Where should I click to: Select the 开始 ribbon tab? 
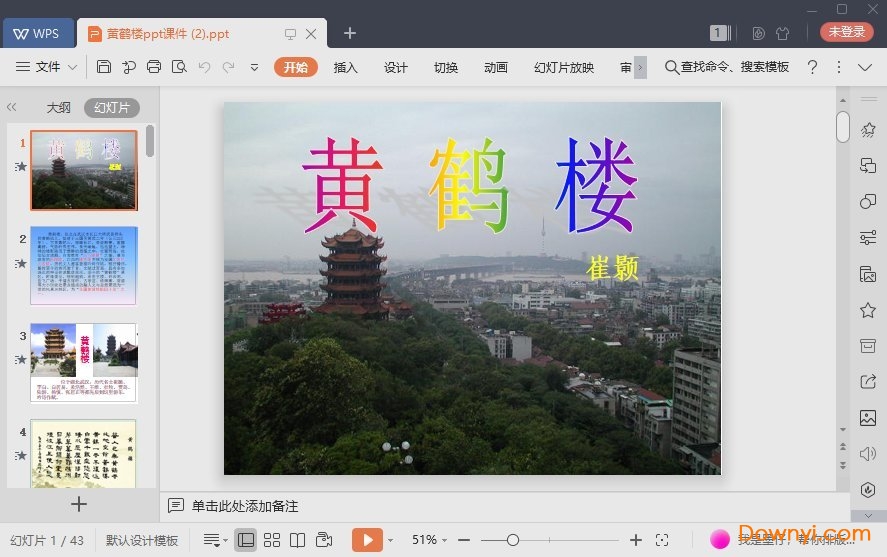tap(296, 67)
